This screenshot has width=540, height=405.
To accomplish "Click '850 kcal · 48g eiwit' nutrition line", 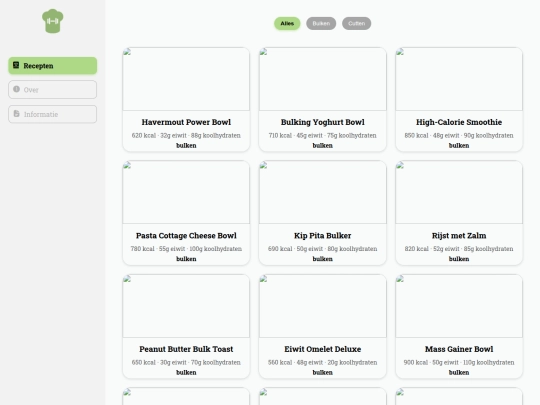I will [459, 135].
